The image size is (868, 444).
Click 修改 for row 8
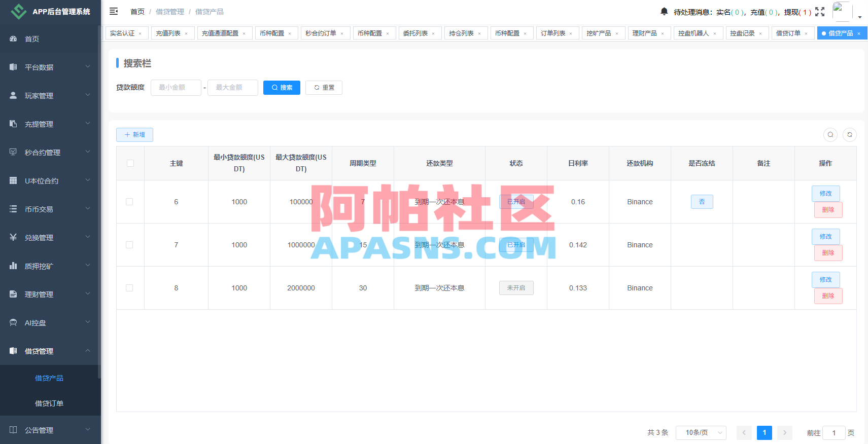click(825, 280)
